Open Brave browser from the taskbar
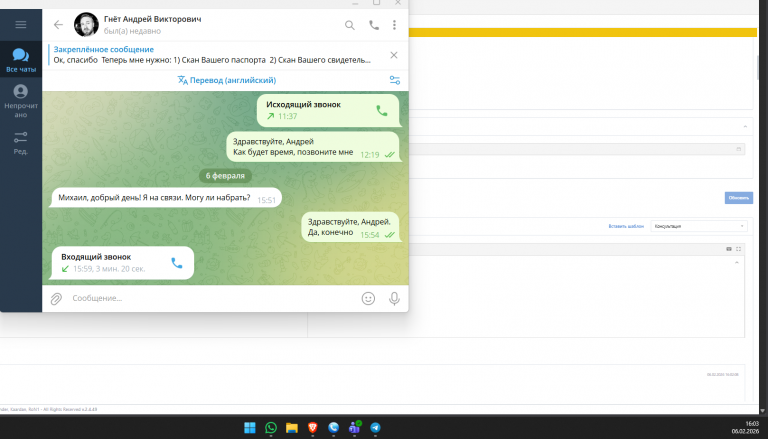Viewport: 768px width, 439px height. pos(312,428)
